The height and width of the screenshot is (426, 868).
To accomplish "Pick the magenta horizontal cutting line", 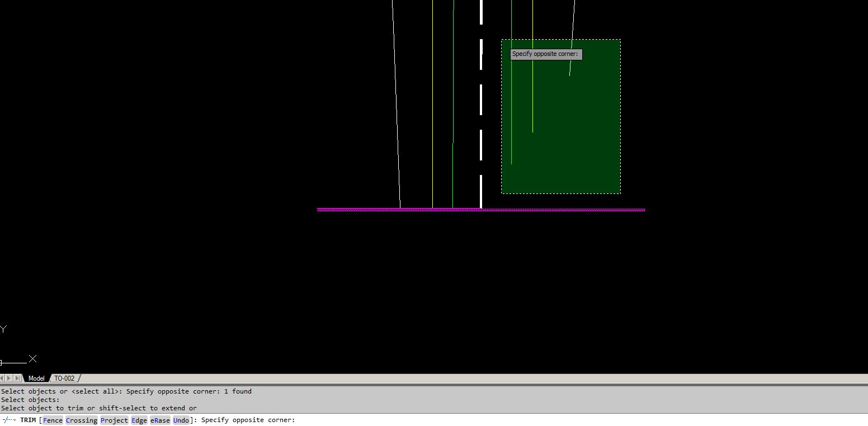I will coord(481,210).
